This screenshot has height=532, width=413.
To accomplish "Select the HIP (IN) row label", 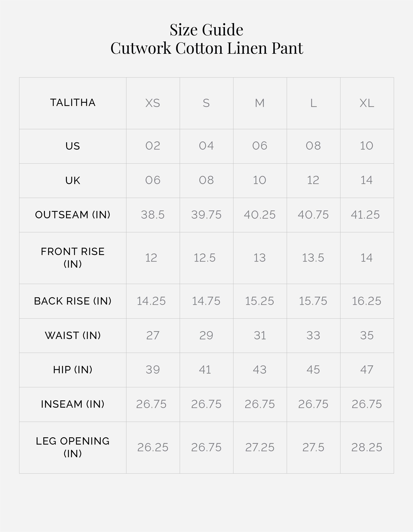I will click(x=73, y=370).
